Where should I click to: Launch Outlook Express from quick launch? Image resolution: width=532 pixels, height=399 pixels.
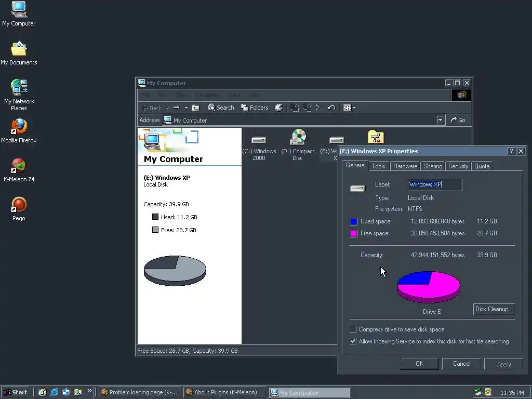(66, 392)
